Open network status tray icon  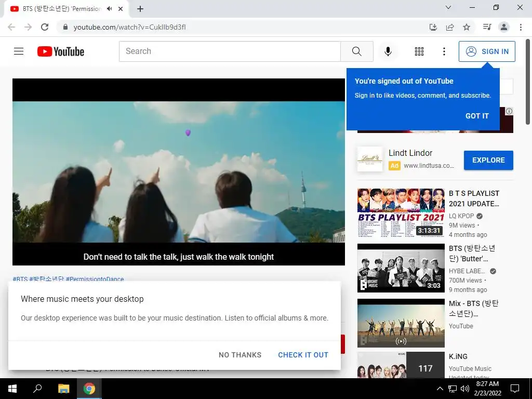pyautogui.click(x=453, y=389)
